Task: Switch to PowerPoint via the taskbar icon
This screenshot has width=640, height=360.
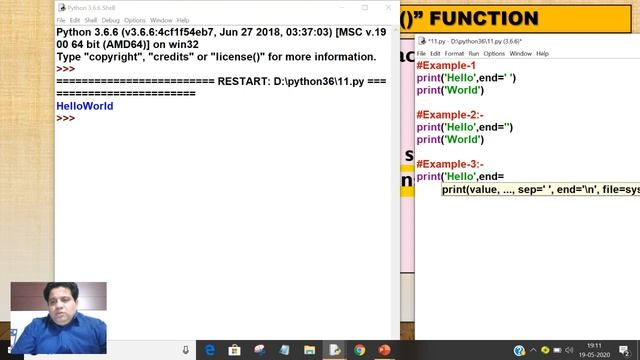Action: pyautogui.click(x=384, y=350)
